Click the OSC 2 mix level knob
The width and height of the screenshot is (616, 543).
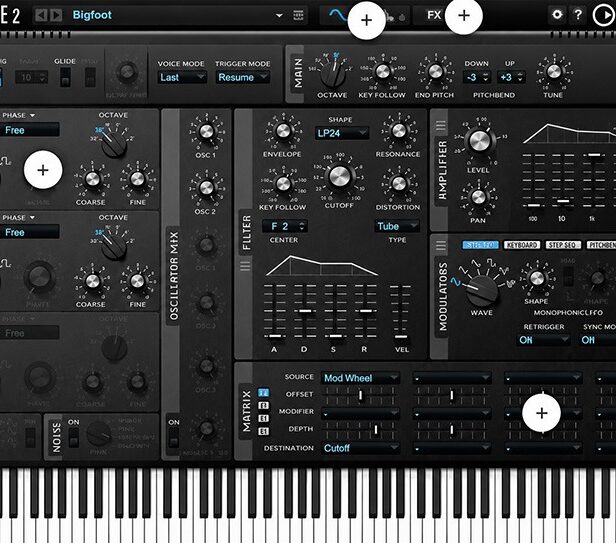click(x=206, y=188)
